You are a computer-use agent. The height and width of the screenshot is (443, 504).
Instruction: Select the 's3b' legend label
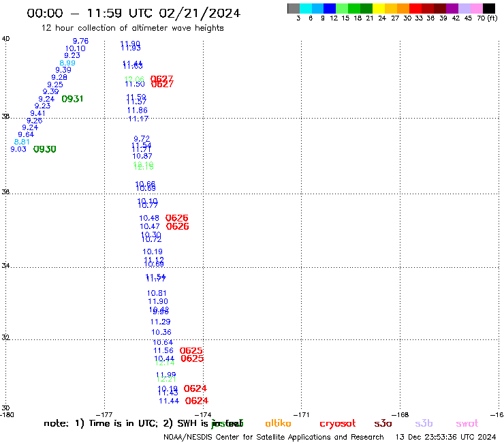click(424, 423)
